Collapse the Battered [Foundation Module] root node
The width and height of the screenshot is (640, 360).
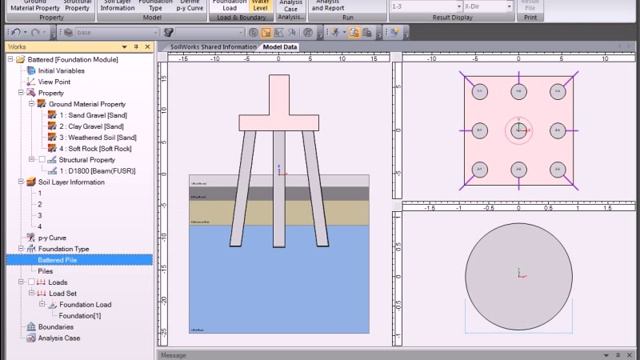(10, 60)
